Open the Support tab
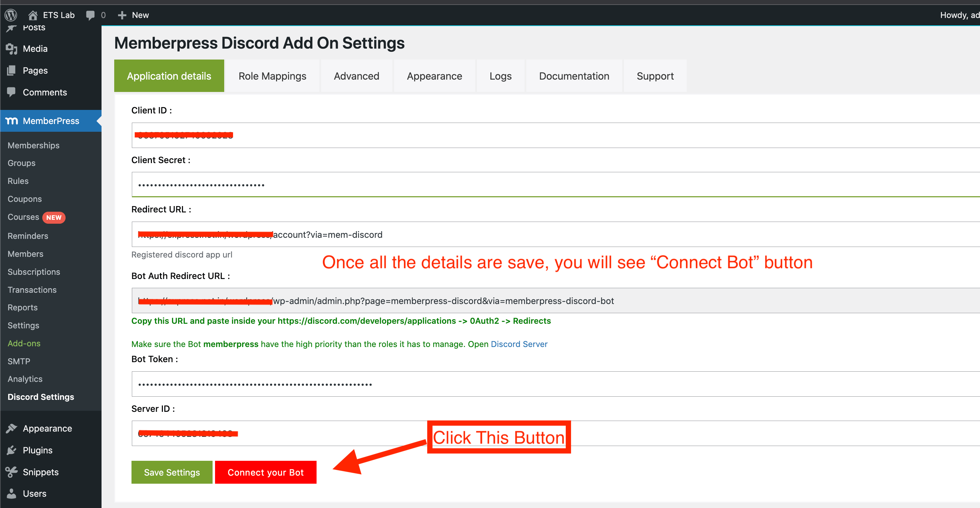980x508 pixels. [x=655, y=76]
